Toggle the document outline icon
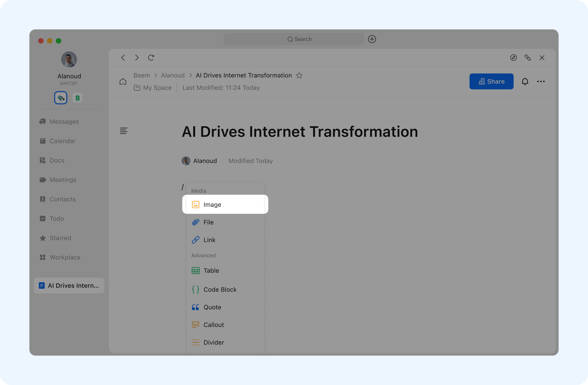This screenshot has width=588, height=385. pos(123,131)
